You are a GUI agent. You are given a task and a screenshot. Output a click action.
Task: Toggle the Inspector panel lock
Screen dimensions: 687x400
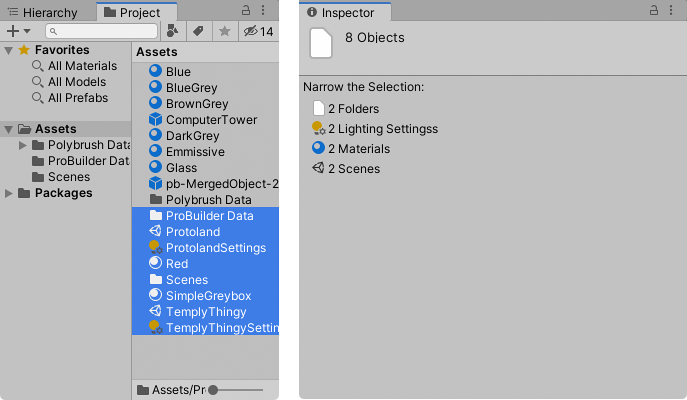click(653, 12)
